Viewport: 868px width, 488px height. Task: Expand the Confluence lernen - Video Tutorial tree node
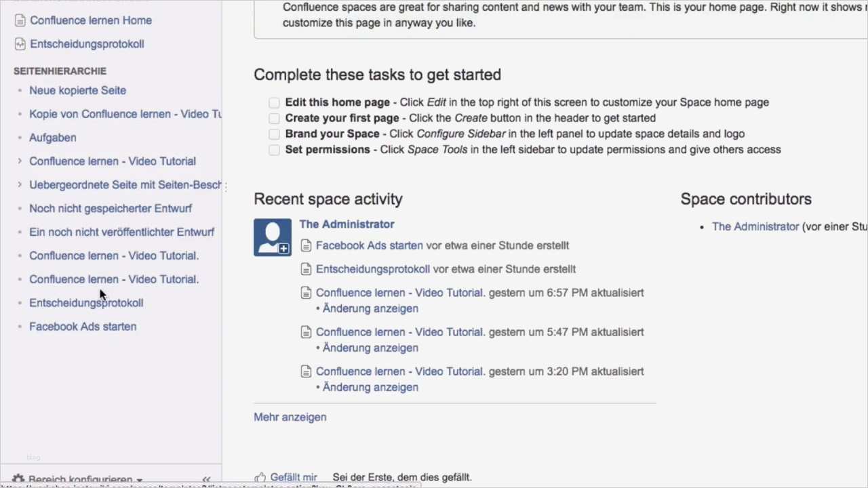tap(20, 161)
